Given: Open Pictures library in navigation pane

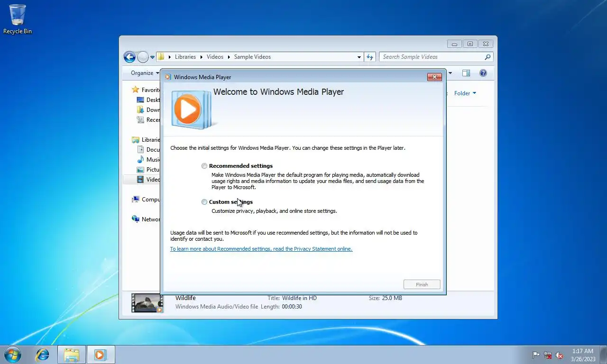Looking at the screenshot, I should [149, 170].
